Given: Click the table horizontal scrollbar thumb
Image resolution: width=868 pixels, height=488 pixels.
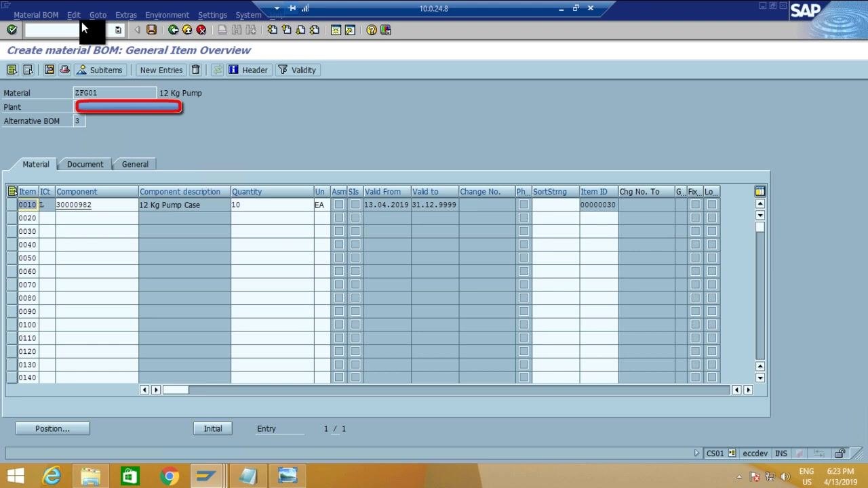Looking at the screenshot, I should coord(176,390).
